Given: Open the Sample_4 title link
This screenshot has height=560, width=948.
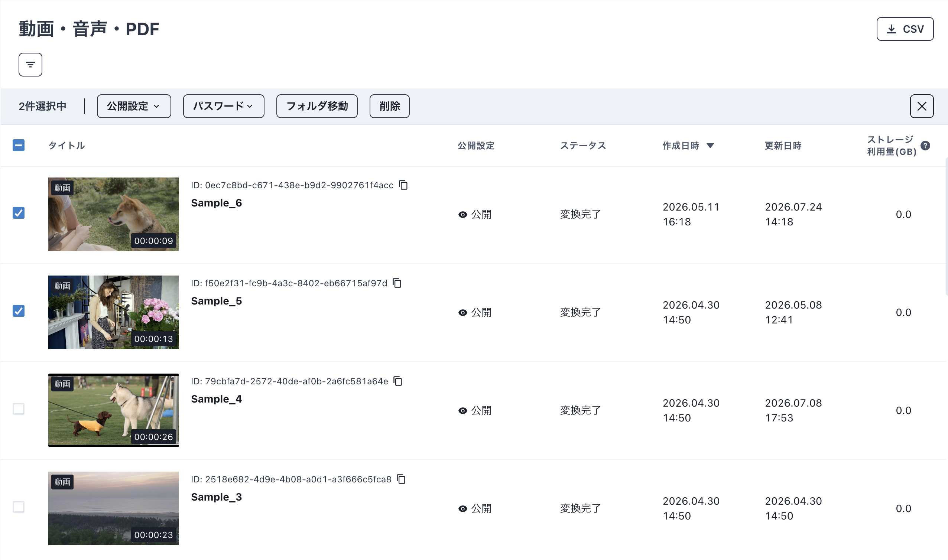Looking at the screenshot, I should [216, 399].
